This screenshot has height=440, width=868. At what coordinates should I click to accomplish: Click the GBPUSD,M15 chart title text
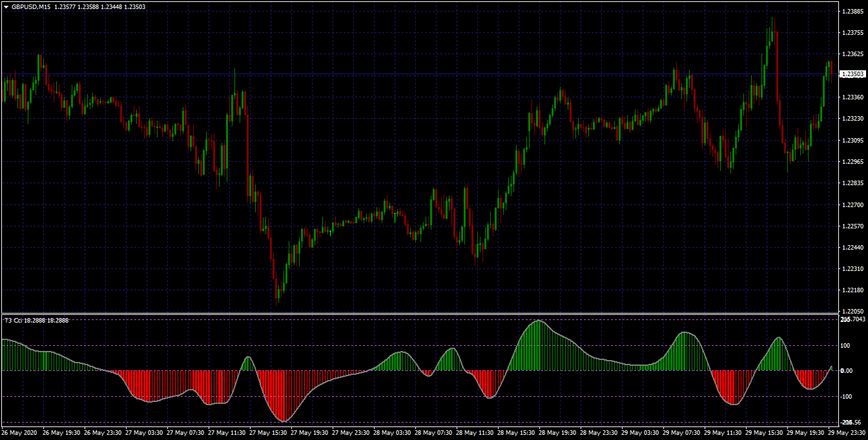click(x=31, y=6)
